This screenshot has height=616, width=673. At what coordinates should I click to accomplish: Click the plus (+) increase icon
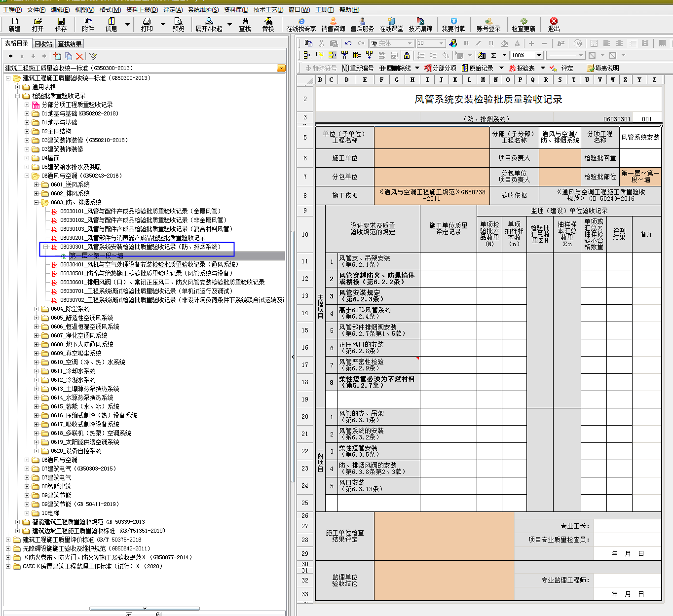coord(531,43)
